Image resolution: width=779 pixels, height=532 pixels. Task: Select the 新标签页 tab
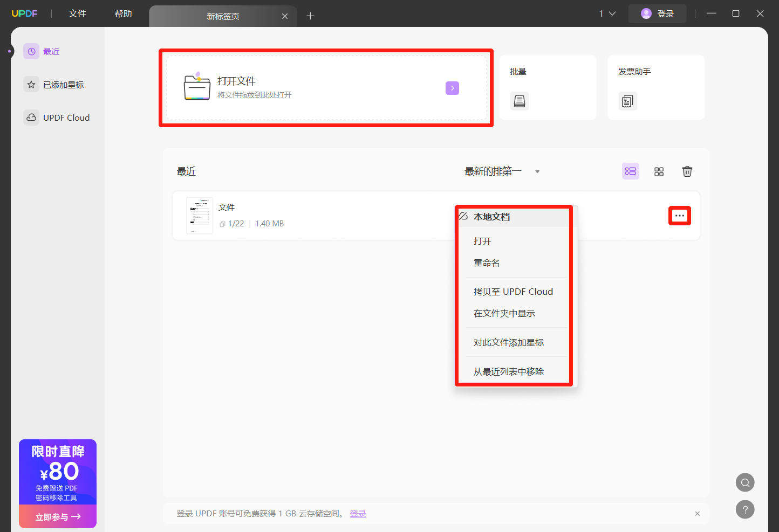pyautogui.click(x=223, y=16)
